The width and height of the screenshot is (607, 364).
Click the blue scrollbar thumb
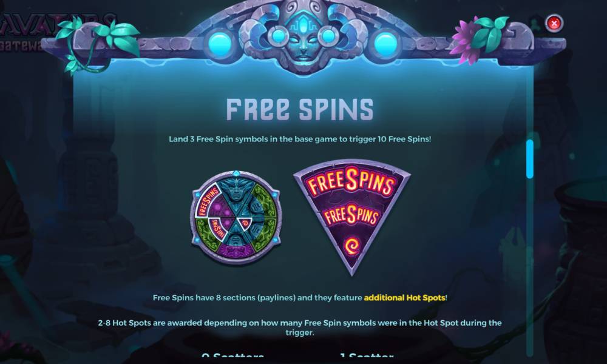coord(529,159)
